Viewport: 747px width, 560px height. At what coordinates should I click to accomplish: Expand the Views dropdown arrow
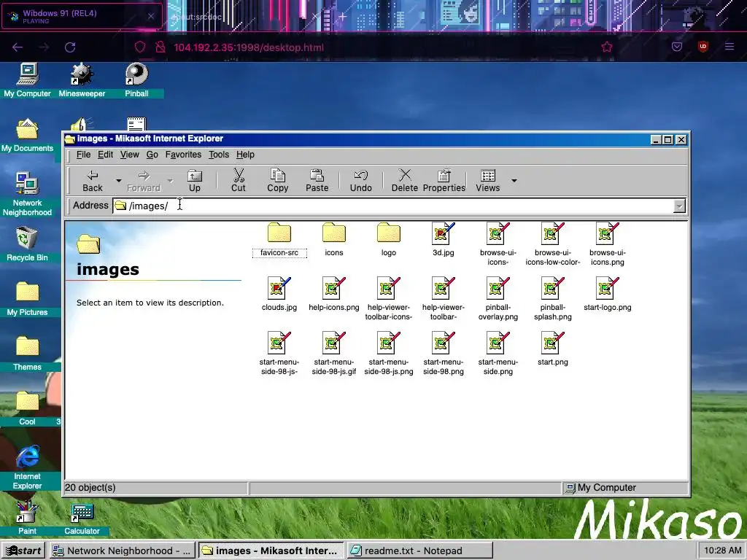pyautogui.click(x=514, y=181)
